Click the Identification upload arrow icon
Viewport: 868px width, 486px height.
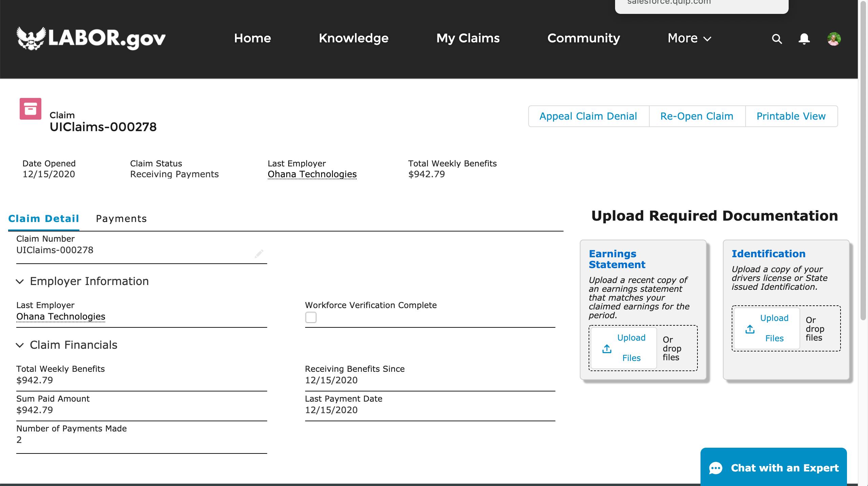coord(750,329)
